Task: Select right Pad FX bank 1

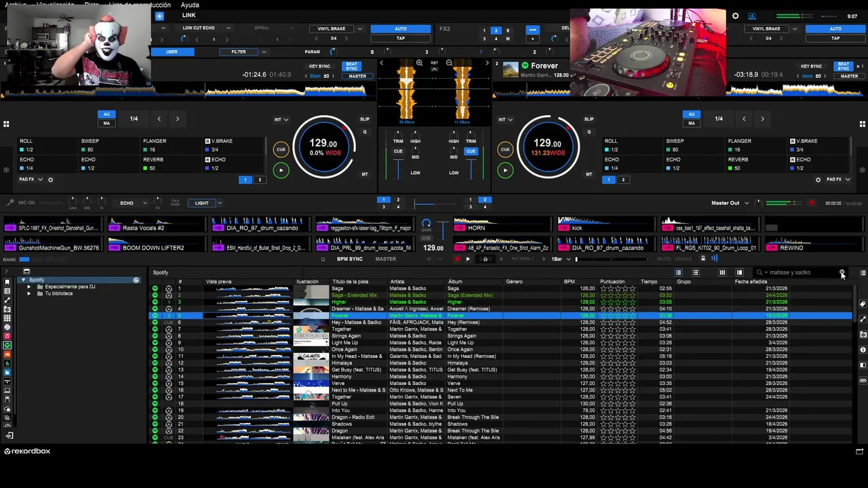Action: [x=609, y=180]
